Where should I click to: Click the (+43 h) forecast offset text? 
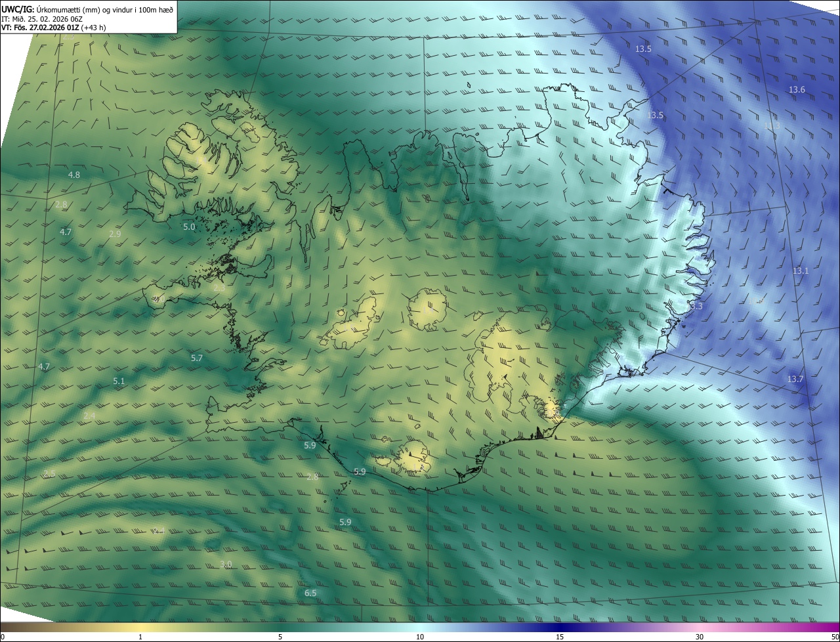coord(94,28)
